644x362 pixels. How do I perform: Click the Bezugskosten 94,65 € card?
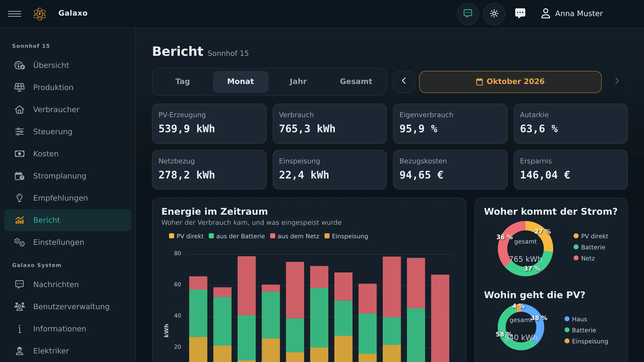pos(450,170)
